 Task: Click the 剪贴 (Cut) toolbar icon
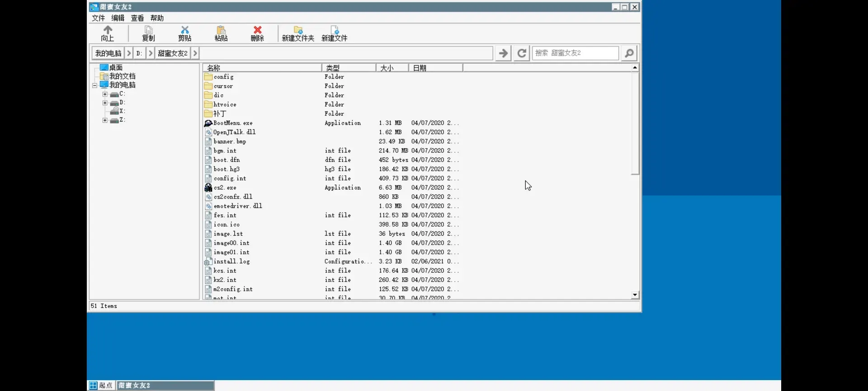pos(184,33)
